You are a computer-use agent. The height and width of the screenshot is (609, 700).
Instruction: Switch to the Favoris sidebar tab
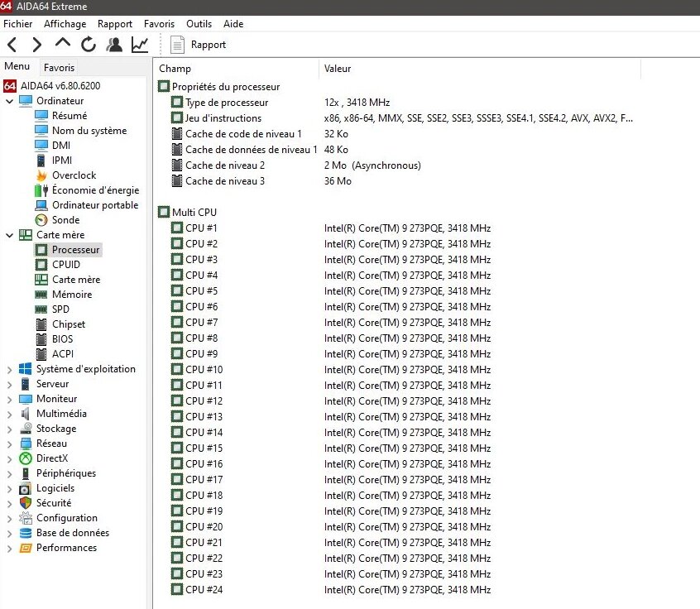pyautogui.click(x=59, y=67)
